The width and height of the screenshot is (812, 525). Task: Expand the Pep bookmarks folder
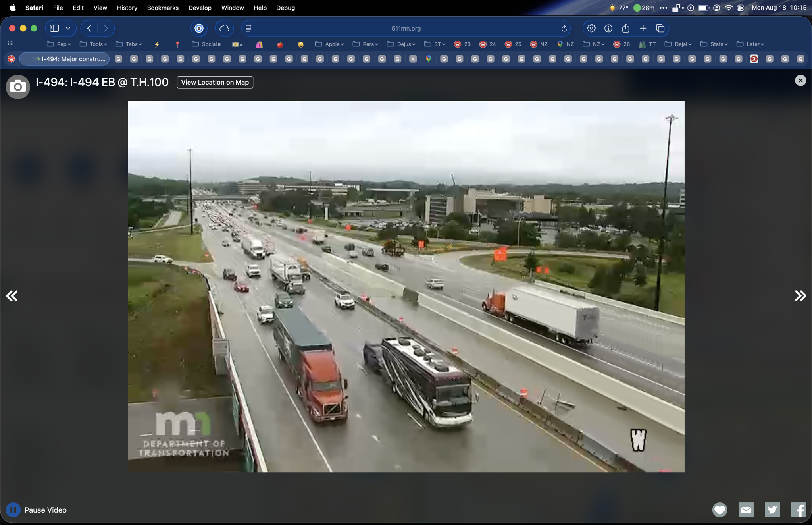click(x=59, y=44)
